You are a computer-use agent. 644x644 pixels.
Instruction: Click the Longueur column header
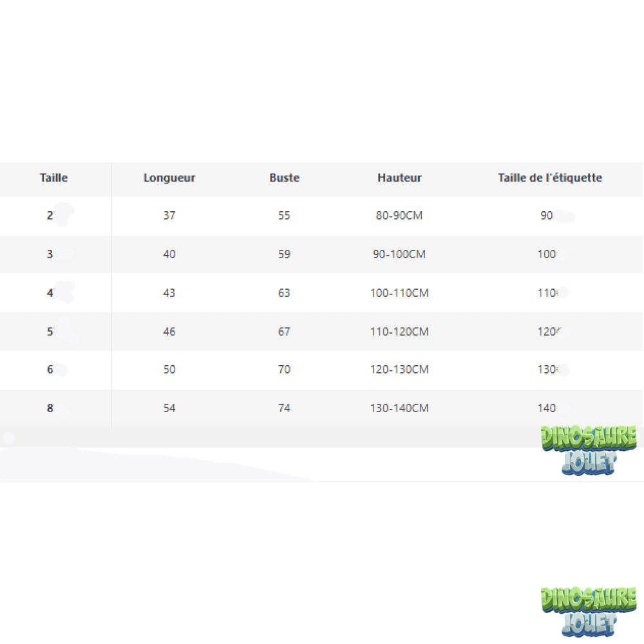(169, 178)
